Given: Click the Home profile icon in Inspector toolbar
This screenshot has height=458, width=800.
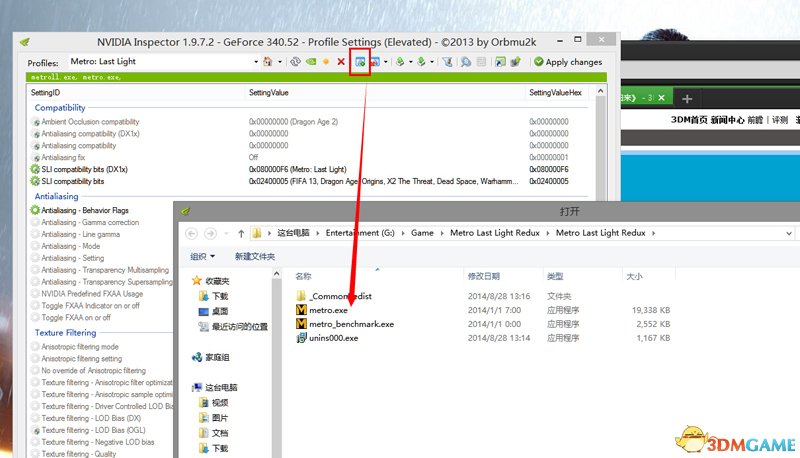Looking at the screenshot, I should click(x=267, y=62).
